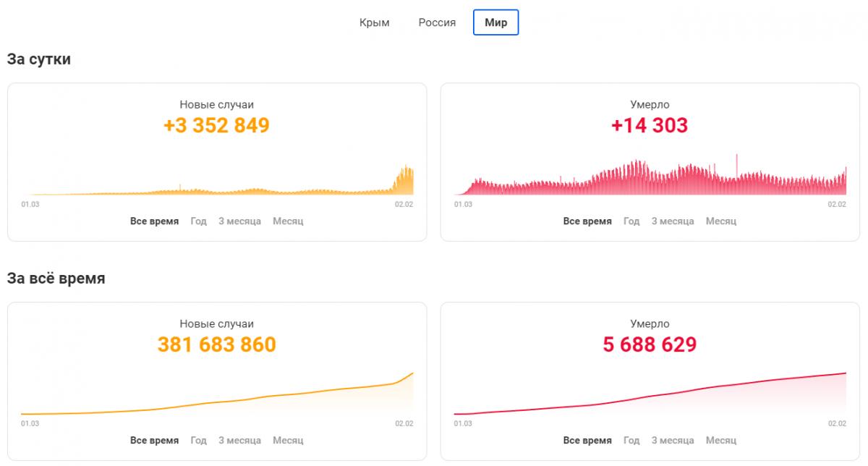Select Год range for daily Новые случаи

pos(198,221)
